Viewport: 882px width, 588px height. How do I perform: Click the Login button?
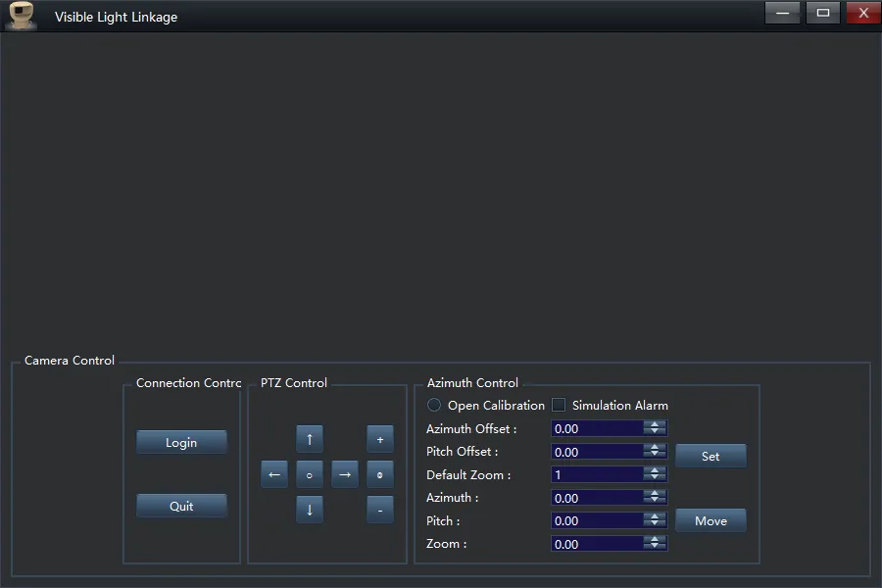[x=181, y=443]
